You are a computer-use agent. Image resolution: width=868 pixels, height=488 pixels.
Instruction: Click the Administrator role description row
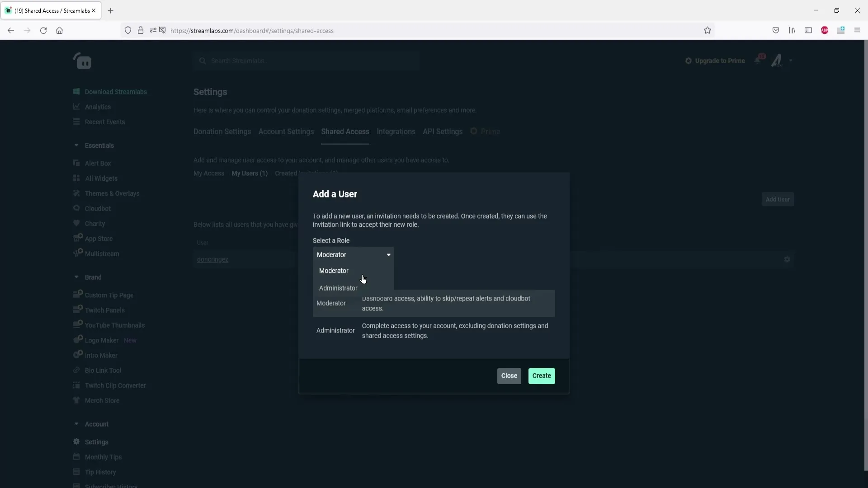[x=434, y=331]
